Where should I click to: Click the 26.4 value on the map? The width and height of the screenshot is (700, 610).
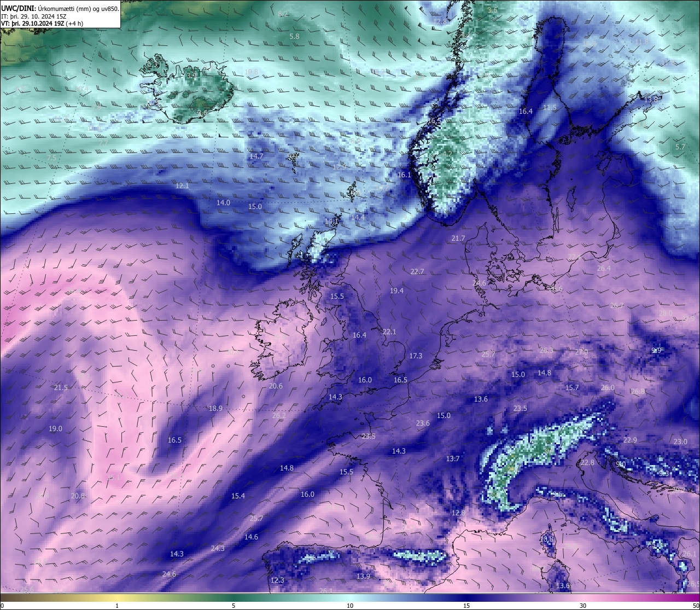[604, 269]
